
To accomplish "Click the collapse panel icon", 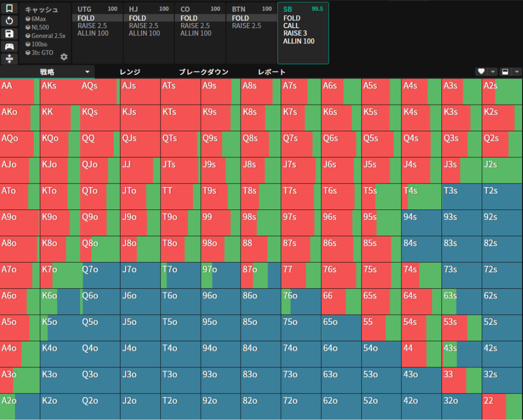I will [x=9, y=59].
